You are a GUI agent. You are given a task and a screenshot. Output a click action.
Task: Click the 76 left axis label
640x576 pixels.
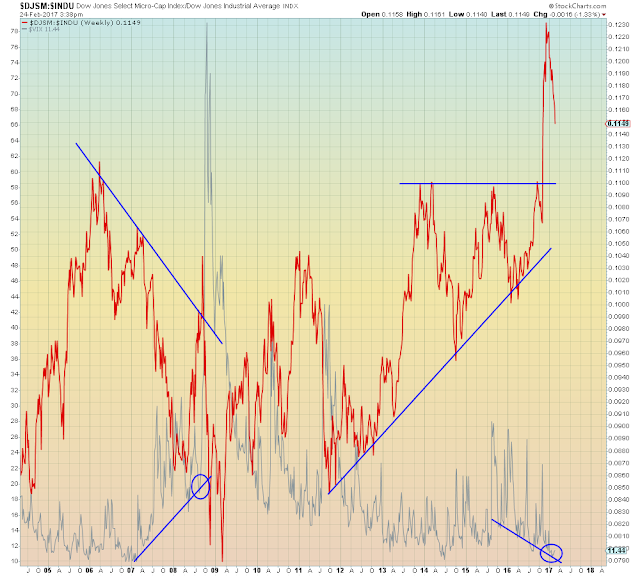click(x=14, y=47)
